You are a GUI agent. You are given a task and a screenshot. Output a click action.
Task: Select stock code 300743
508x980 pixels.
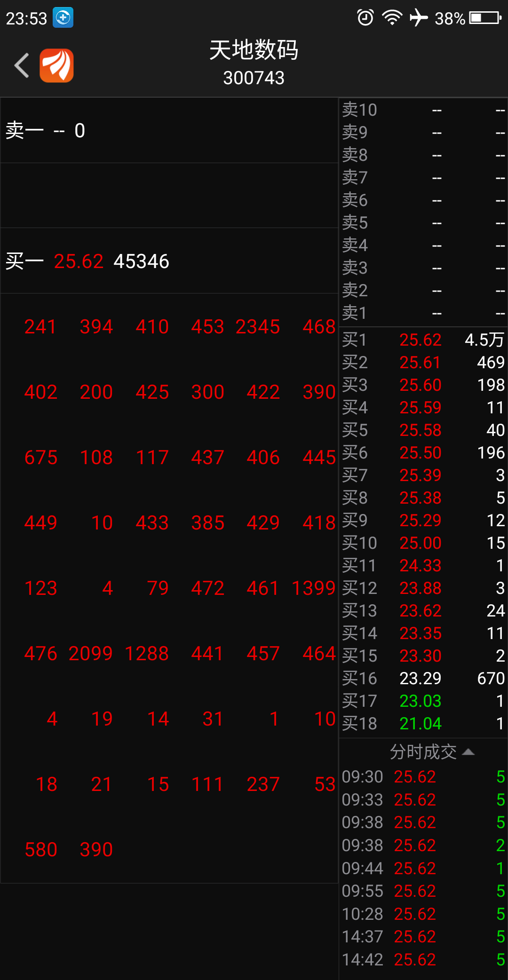point(254,78)
